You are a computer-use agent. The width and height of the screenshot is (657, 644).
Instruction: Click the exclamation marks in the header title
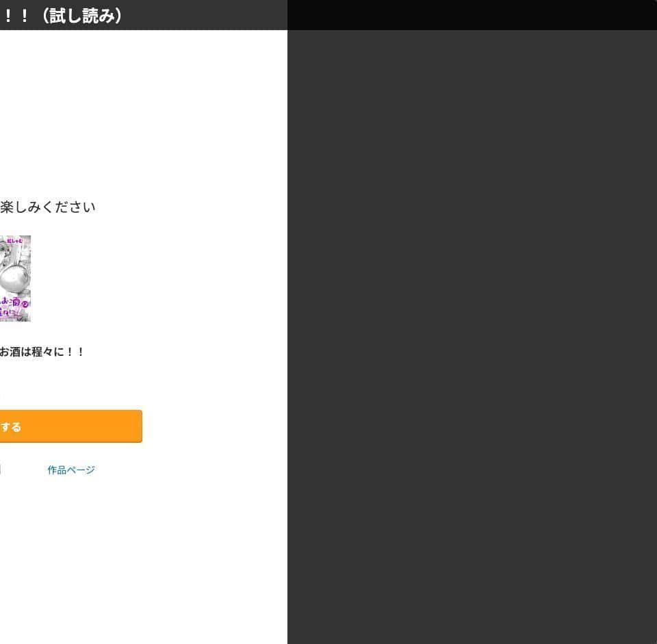tap(16, 16)
